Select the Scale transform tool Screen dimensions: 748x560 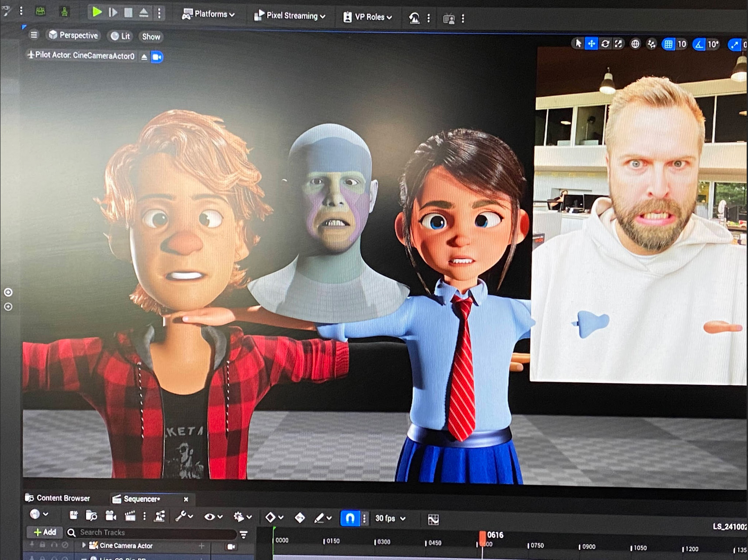tap(618, 44)
